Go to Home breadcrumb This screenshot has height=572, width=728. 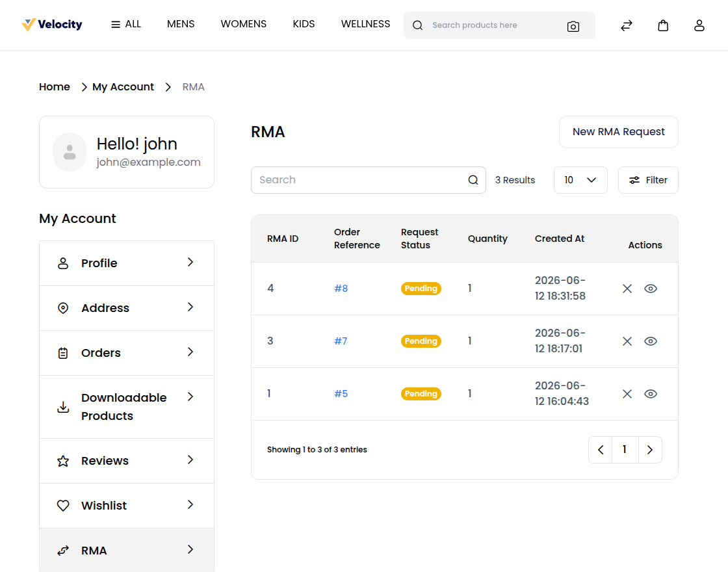(55, 87)
